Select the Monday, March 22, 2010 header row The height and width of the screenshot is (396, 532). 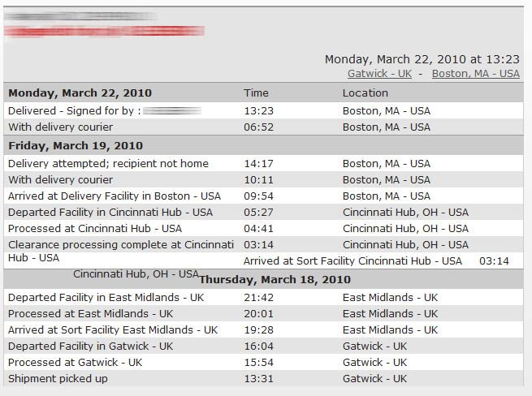point(80,93)
